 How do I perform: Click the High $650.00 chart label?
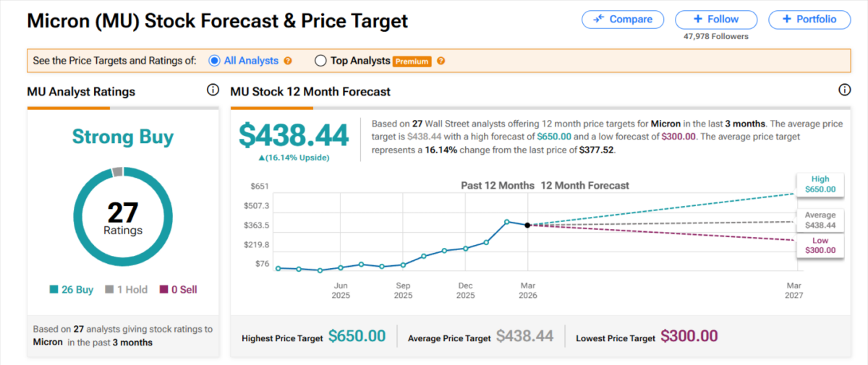820,184
